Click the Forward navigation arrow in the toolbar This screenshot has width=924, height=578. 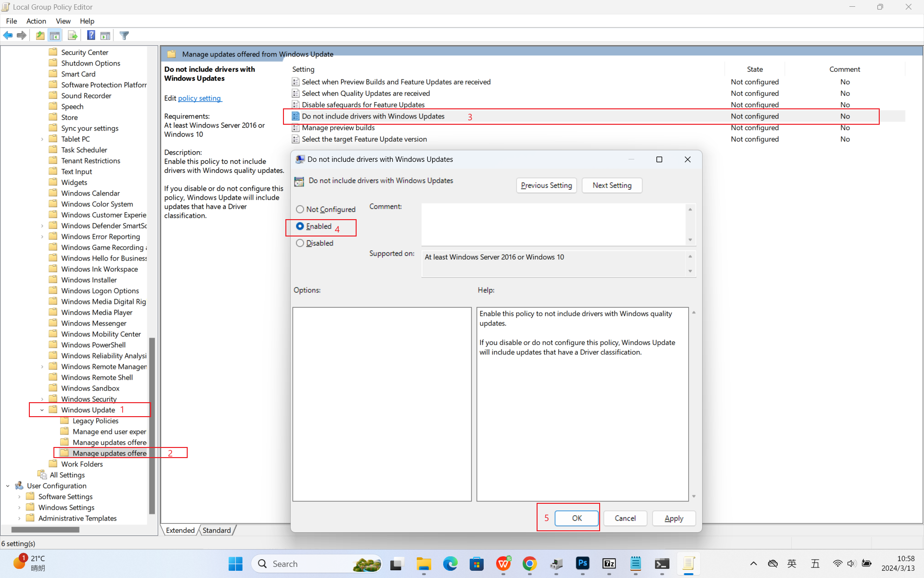[x=21, y=35]
